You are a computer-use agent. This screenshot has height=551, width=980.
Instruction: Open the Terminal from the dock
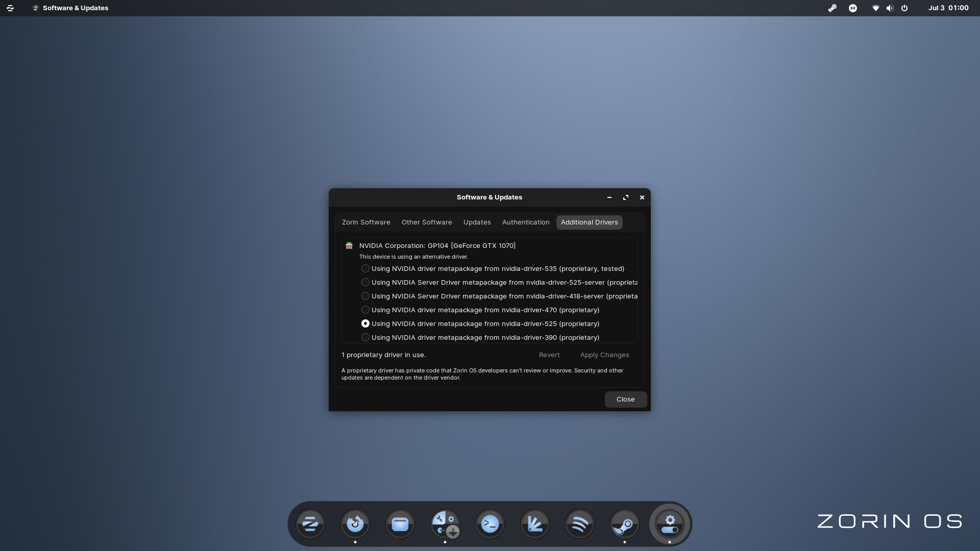point(490,524)
